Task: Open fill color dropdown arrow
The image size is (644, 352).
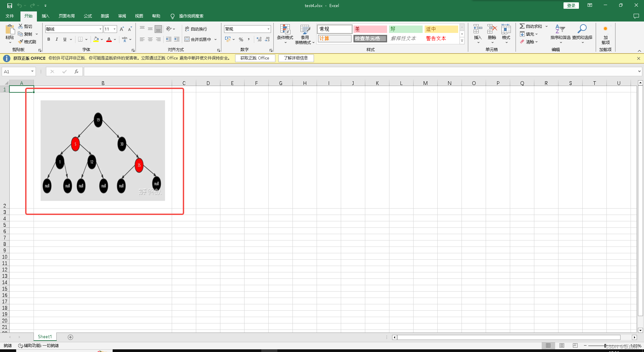Action: 102,39
